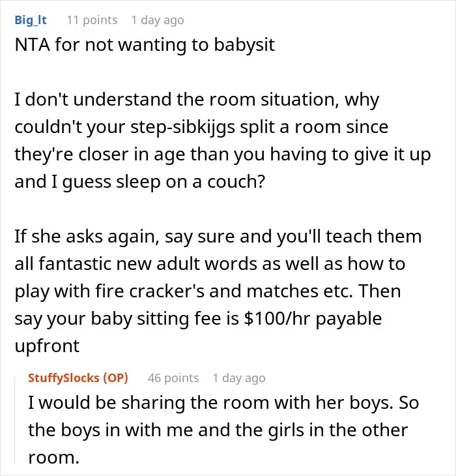The image size is (456, 476).
Task: Click the 'I don't understand the room situation' paragraph
Action: tap(223, 141)
